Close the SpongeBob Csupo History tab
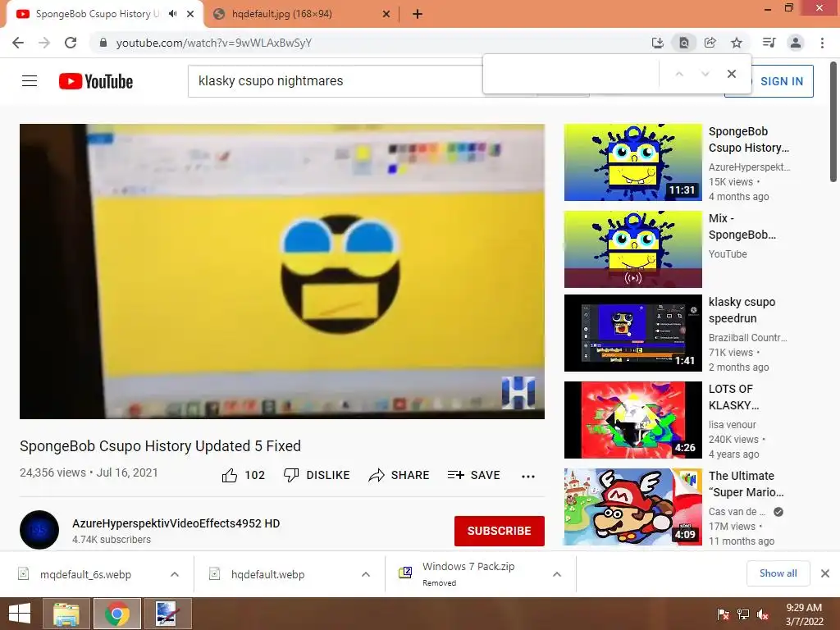The width and height of the screenshot is (840, 630). coord(190,14)
